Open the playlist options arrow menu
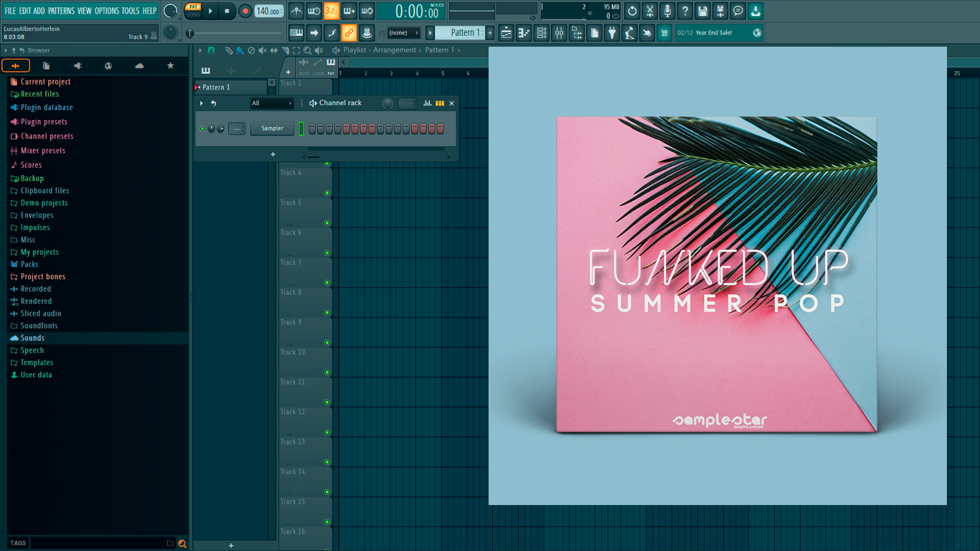Image resolution: width=980 pixels, height=551 pixels. (200, 50)
